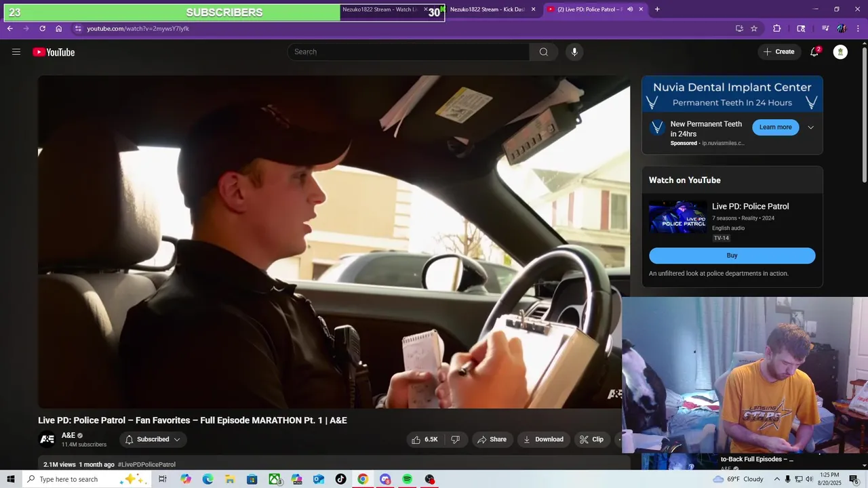This screenshot has width=868, height=488.
Task: Open the #LivePDPolicePatrol hashtag
Action: coord(146,464)
